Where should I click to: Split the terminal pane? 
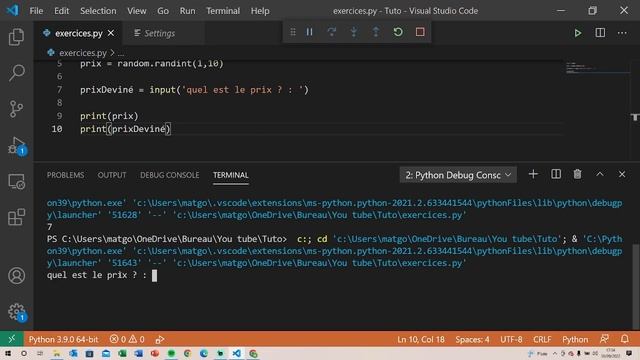coord(556,174)
